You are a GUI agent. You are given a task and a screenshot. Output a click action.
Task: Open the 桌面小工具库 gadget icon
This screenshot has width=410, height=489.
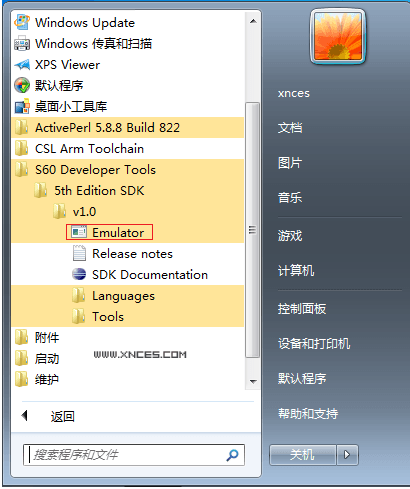pyautogui.click(x=22, y=106)
